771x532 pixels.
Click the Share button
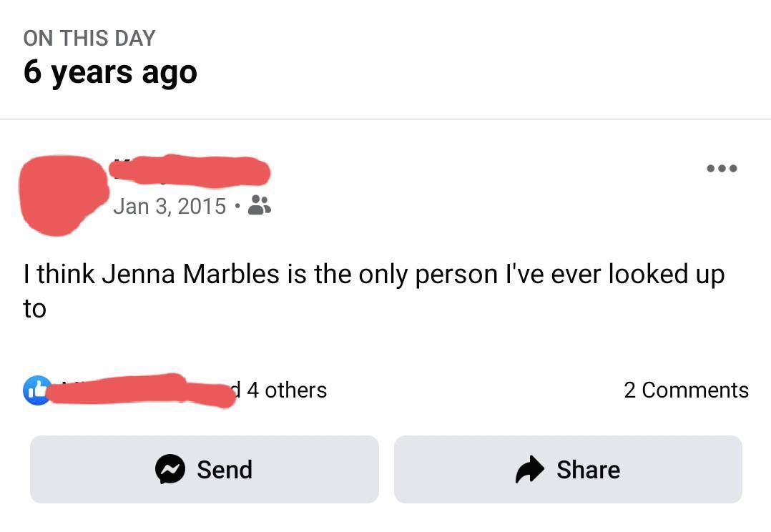tap(568, 470)
